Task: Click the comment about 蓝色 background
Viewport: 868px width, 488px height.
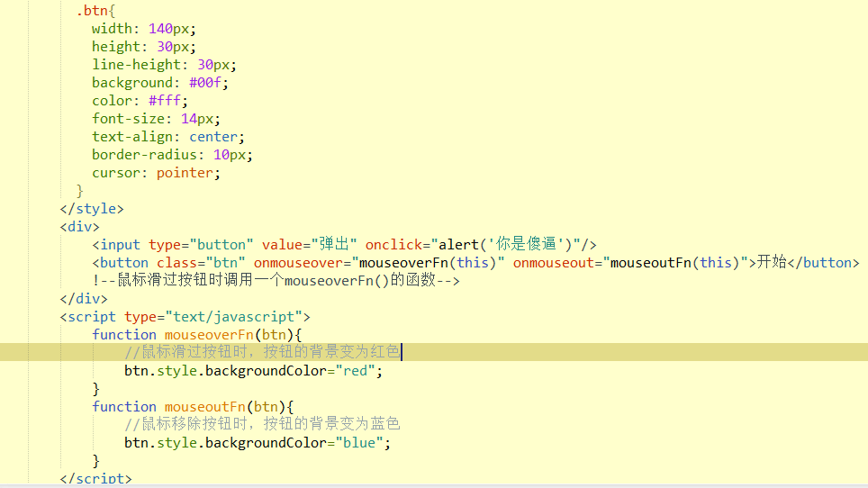Action: (262, 424)
